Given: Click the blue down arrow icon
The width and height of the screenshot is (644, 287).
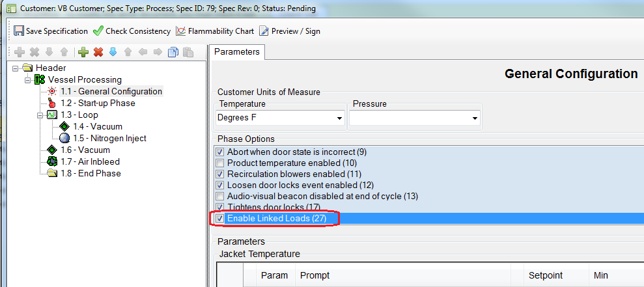Looking at the screenshot, I should tap(113, 52).
